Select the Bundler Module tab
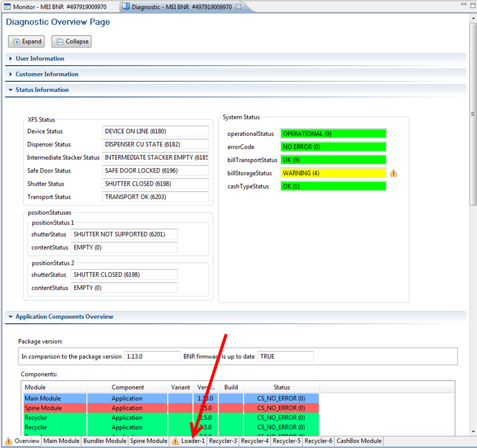 tap(105, 441)
